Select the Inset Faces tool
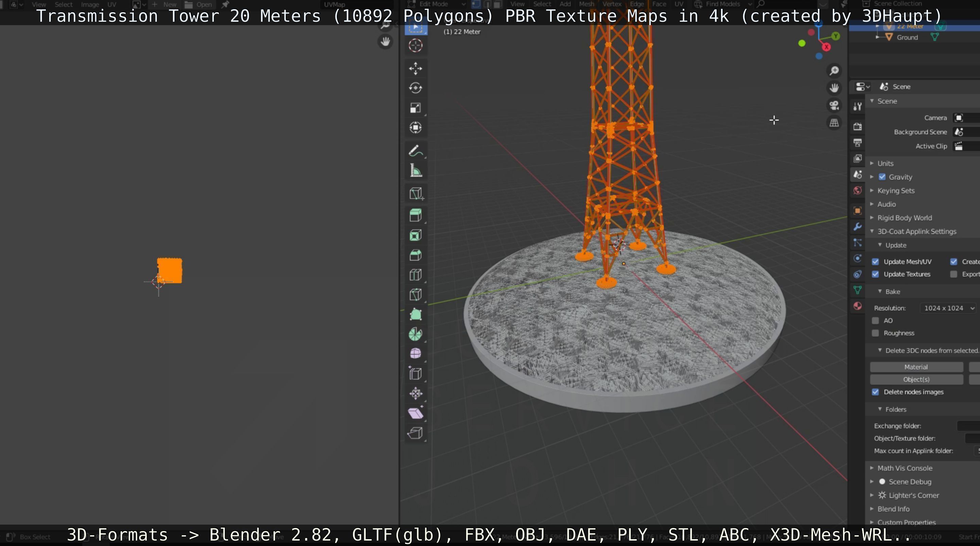 tap(416, 235)
